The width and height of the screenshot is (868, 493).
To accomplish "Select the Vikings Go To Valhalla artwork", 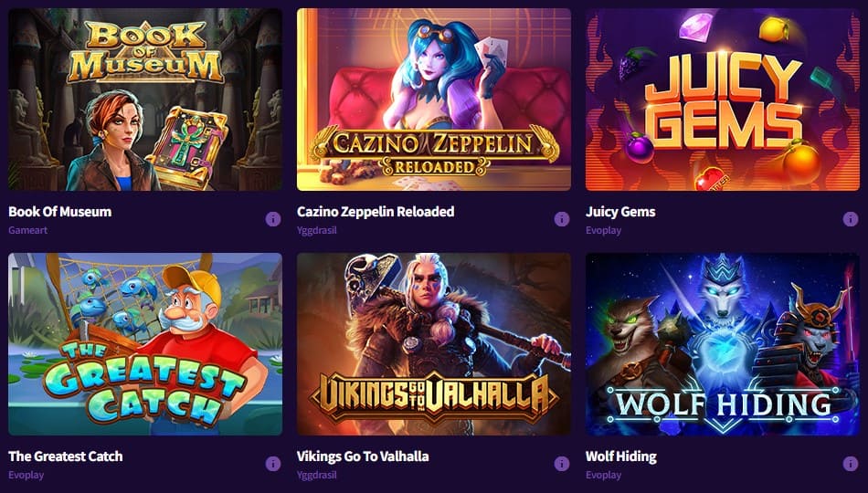I will tap(434, 344).
